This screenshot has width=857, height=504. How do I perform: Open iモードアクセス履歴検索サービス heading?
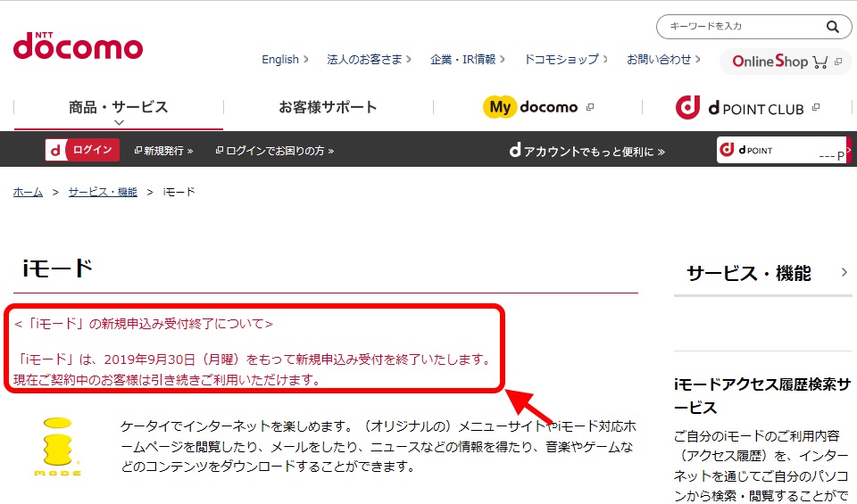coord(761,396)
